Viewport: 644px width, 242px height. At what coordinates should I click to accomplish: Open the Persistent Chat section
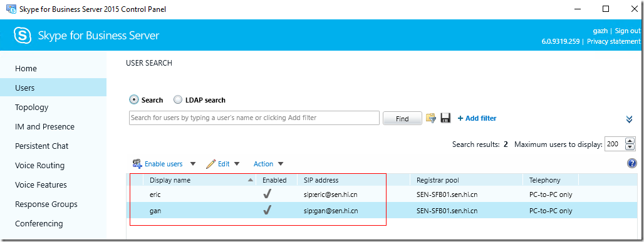pyautogui.click(x=42, y=146)
